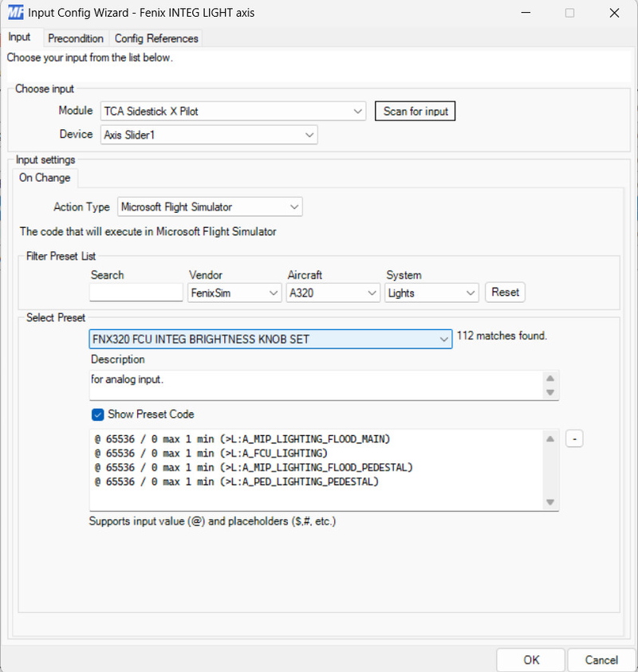Switch to the Precondition tab

[x=76, y=38]
